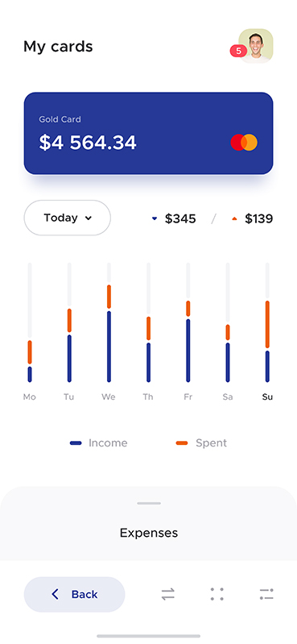Tap the Mastercard logo on Gold Card
The width and height of the screenshot is (297, 644).
tap(244, 142)
